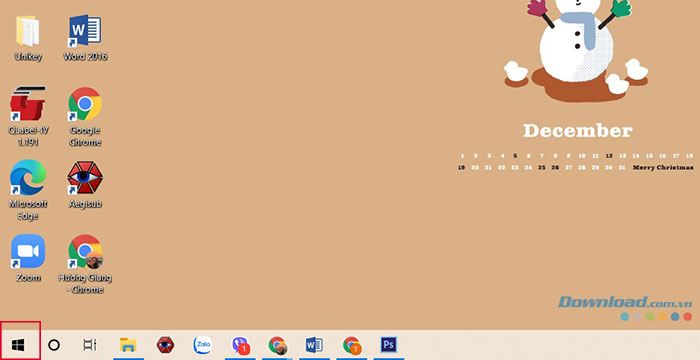The width and height of the screenshot is (700, 360).
Task: Open File Explorer from the taskbar
Action: [128, 345]
